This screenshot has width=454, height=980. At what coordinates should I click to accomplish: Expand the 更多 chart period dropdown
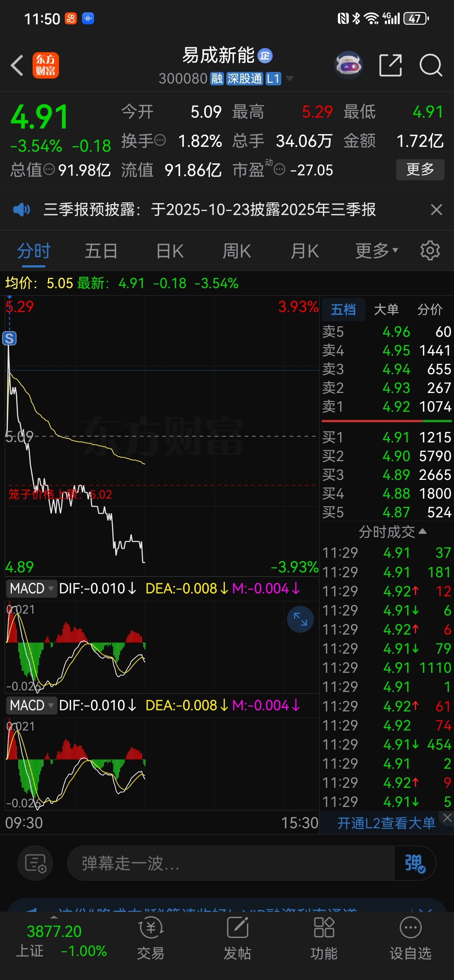(377, 251)
